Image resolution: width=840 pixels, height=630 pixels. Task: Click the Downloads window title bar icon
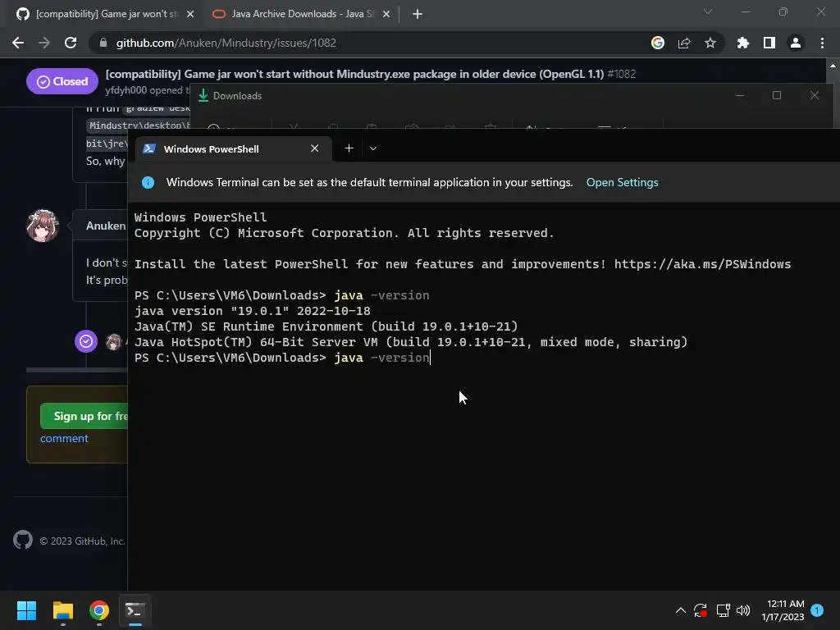[x=203, y=95]
